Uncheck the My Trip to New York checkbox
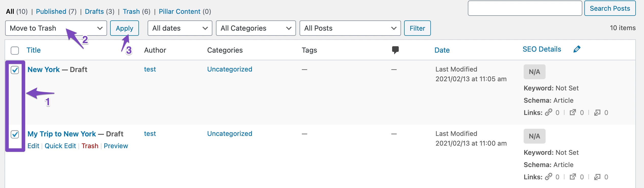The height and width of the screenshot is (188, 644). (x=15, y=134)
